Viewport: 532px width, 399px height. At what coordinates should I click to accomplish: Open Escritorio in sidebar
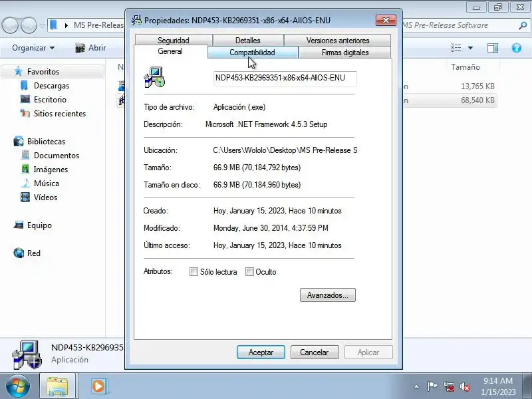(51, 100)
